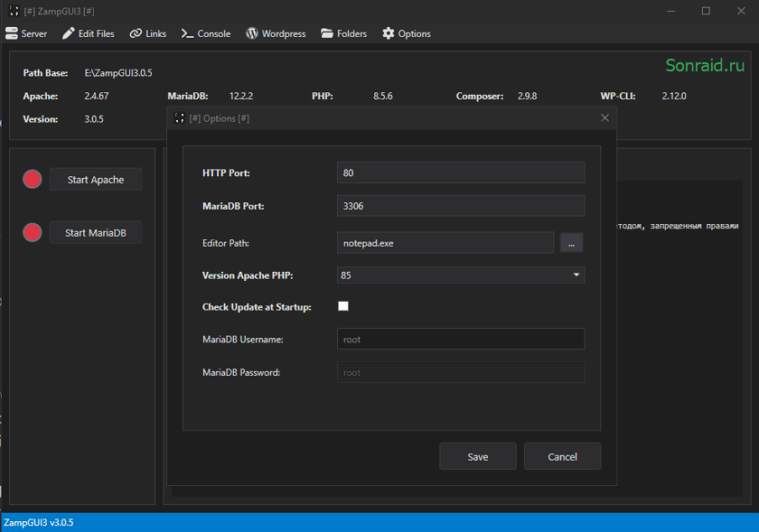This screenshot has height=532, width=759.
Task: Click the WordPress logo icon
Action: point(252,33)
